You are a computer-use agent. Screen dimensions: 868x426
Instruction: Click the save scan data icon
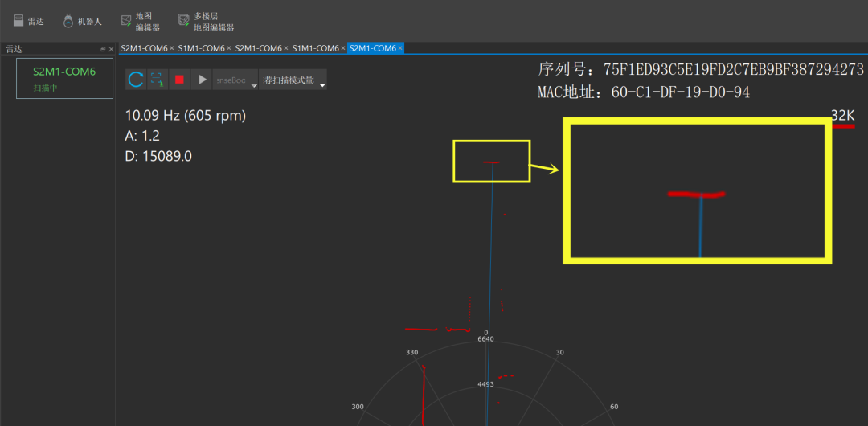tap(158, 80)
